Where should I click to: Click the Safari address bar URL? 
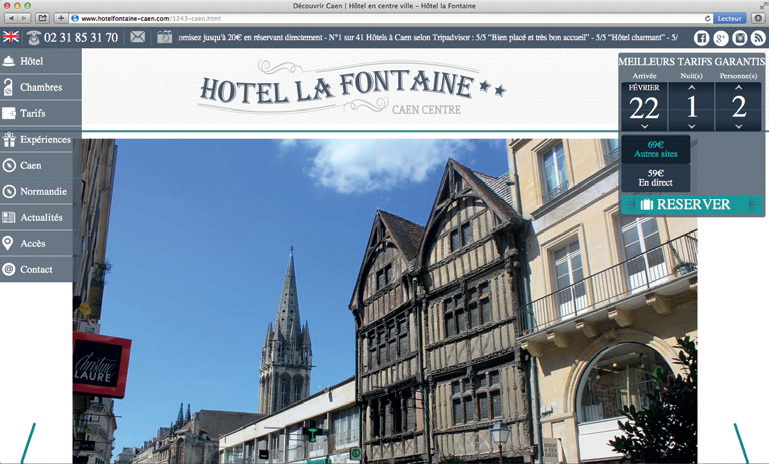(x=151, y=18)
